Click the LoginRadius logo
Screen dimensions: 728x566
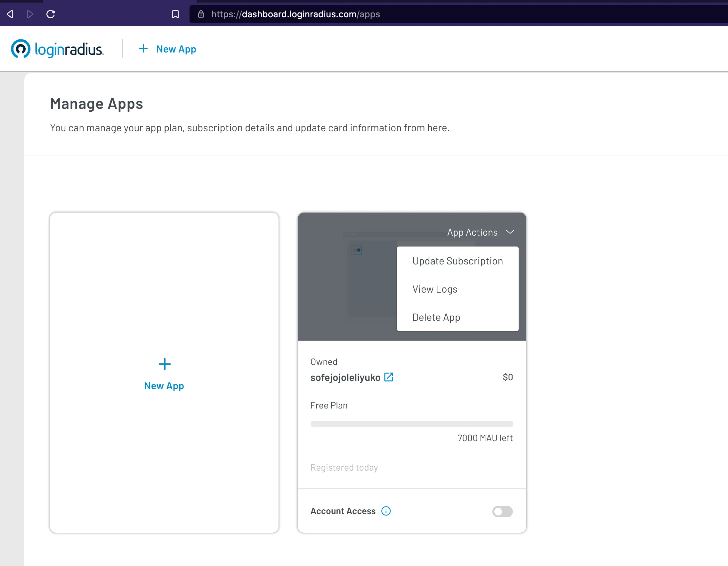pyautogui.click(x=57, y=49)
